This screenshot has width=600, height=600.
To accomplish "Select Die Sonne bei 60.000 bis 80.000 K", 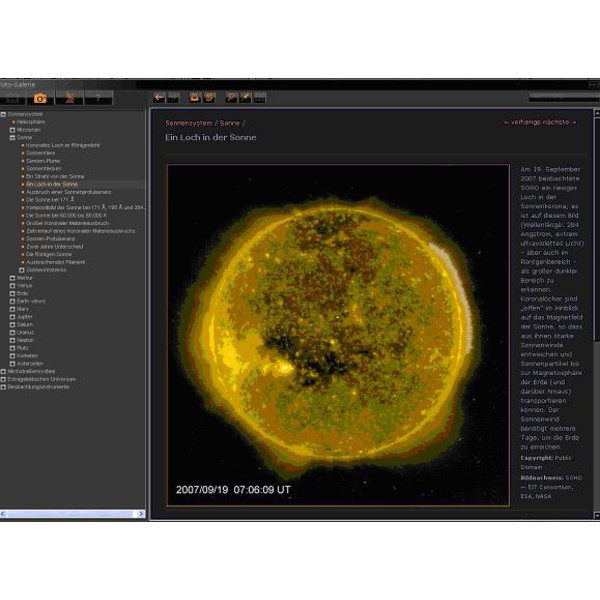I will pos(66,215).
